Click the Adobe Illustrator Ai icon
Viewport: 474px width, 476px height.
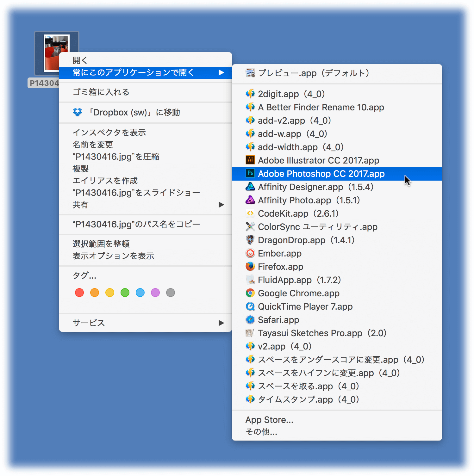pyautogui.click(x=250, y=160)
